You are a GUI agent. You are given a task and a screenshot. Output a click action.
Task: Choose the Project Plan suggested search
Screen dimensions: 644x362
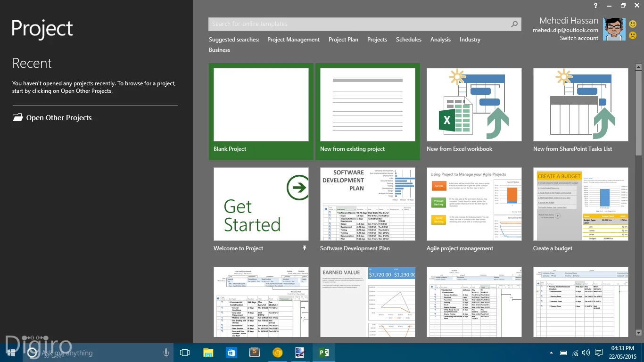(343, 40)
